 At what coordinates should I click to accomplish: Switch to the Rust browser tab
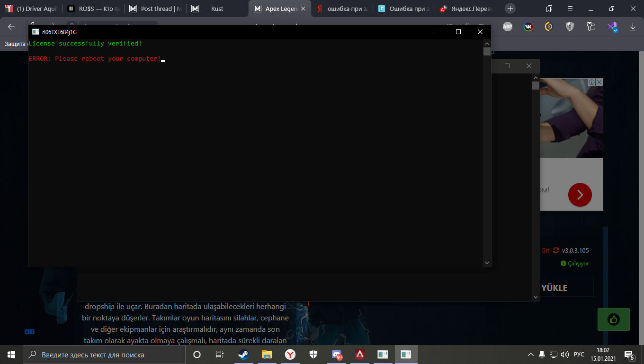pyautogui.click(x=217, y=9)
